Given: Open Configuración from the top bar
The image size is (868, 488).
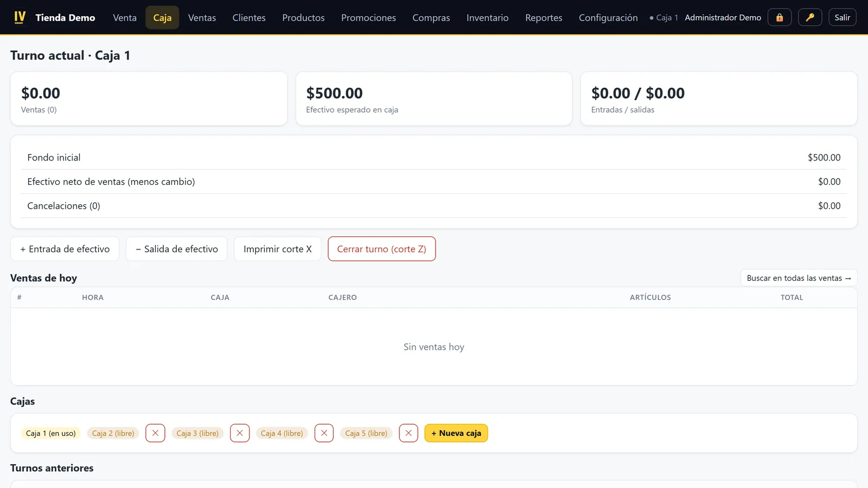Looking at the screenshot, I should pos(608,17).
